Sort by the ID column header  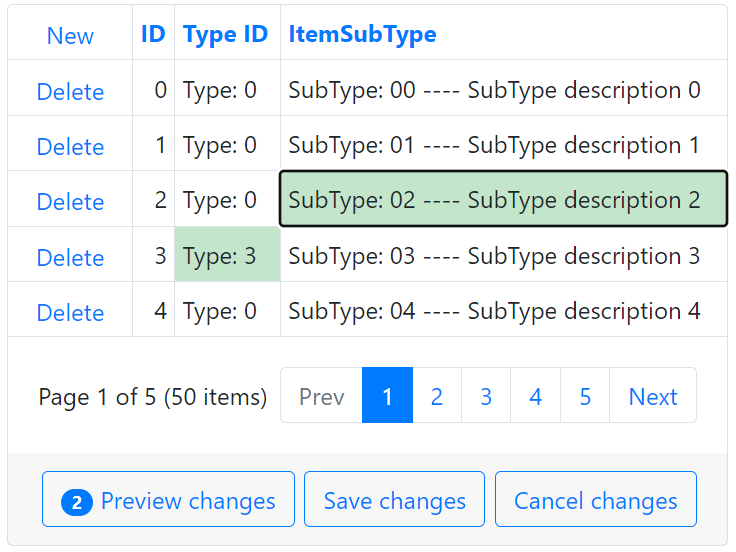[x=153, y=34]
